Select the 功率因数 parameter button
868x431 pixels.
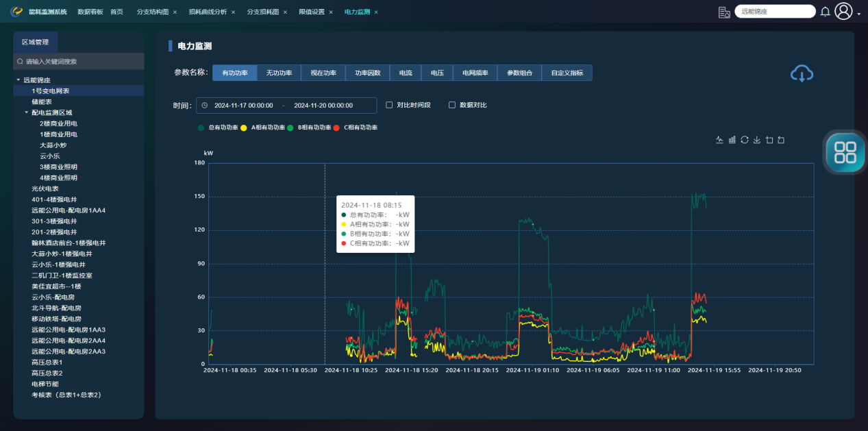[x=367, y=73]
